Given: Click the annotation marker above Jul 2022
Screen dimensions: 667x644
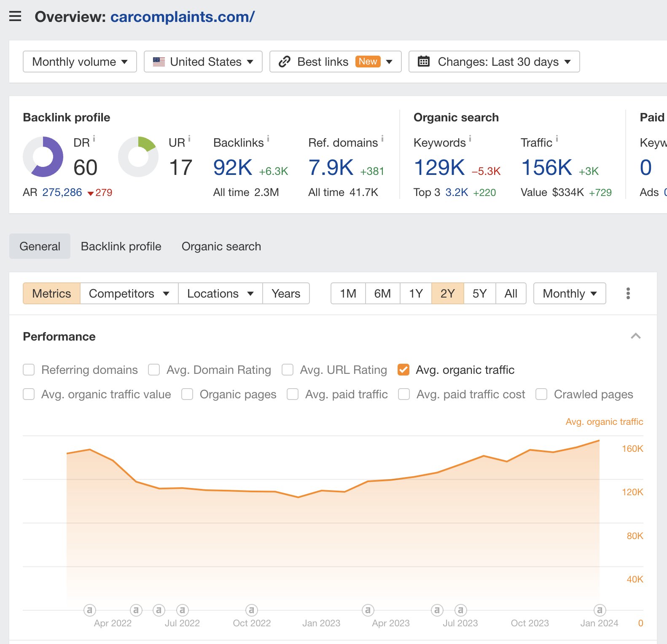Looking at the screenshot, I should point(182,610).
